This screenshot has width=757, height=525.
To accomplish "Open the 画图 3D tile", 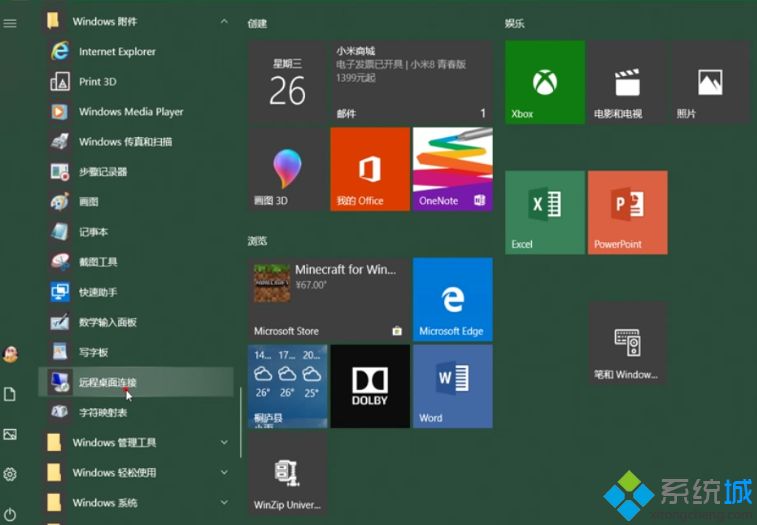I will 288,169.
